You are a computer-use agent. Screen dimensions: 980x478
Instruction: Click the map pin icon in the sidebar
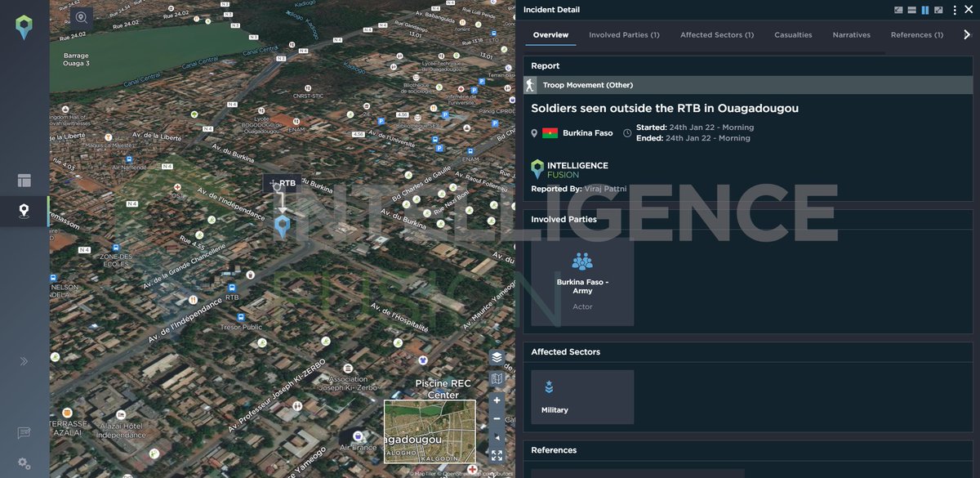click(x=24, y=211)
